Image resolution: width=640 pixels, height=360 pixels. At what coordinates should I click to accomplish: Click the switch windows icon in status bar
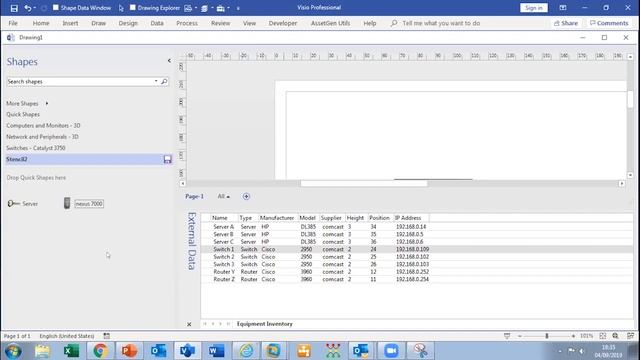click(630, 336)
